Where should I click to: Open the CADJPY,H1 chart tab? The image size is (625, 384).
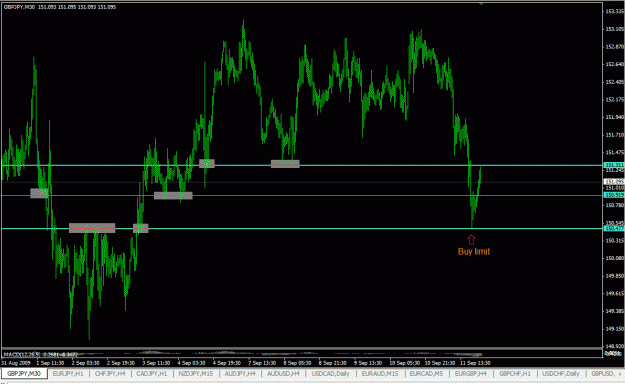(x=151, y=374)
